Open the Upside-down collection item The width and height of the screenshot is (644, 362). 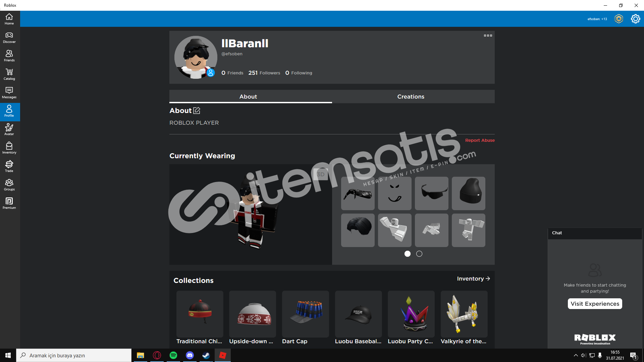point(253,317)
